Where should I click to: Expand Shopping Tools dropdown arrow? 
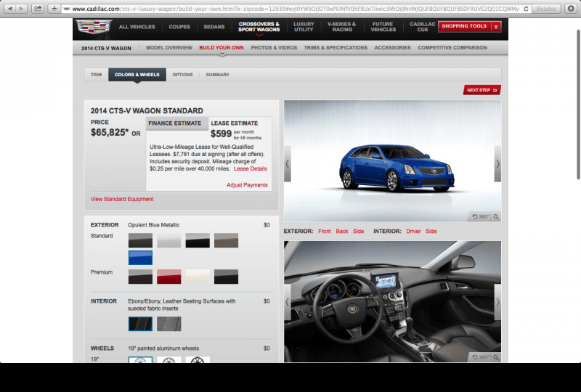(x=496, y=26)
